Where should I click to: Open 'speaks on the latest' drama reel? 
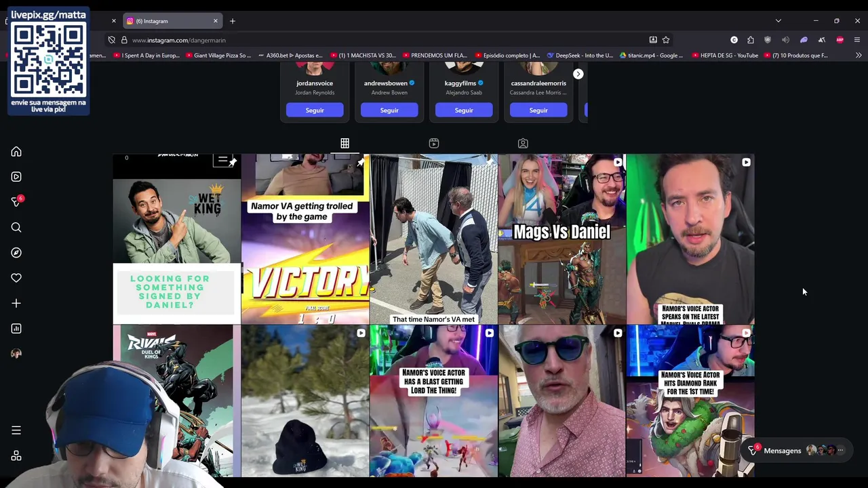coord(690,239)
